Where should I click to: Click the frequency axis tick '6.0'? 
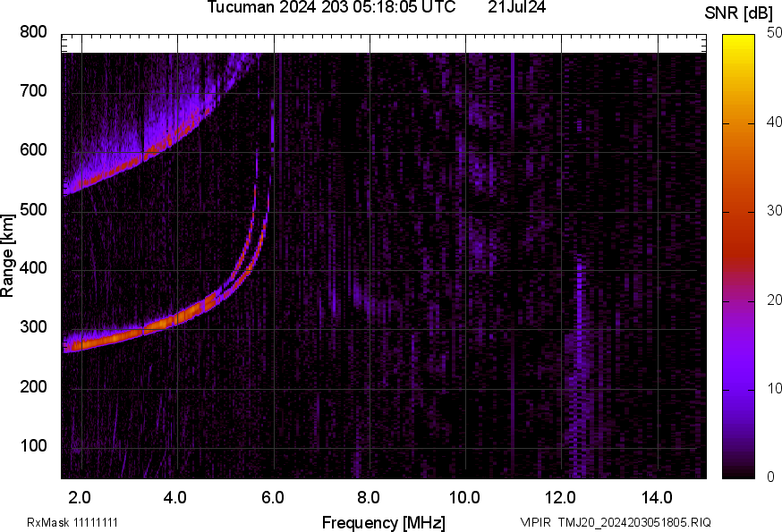(x=272, y=498)
